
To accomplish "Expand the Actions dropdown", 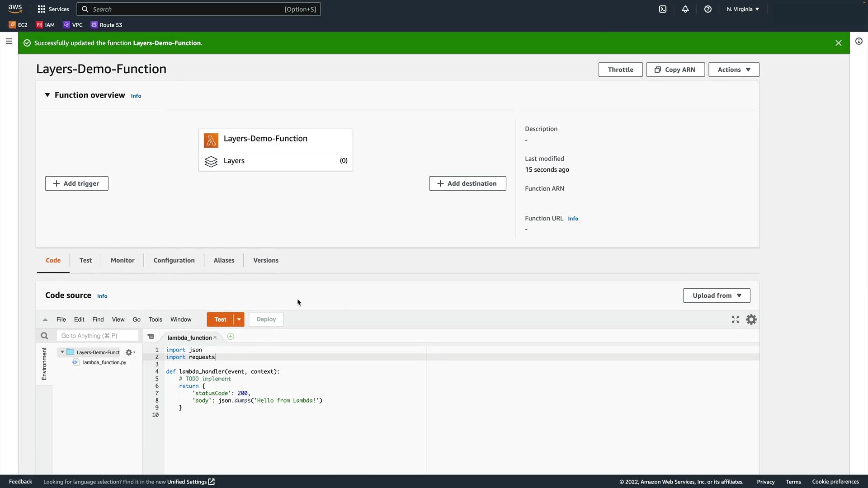I will [x=733, y=70].
